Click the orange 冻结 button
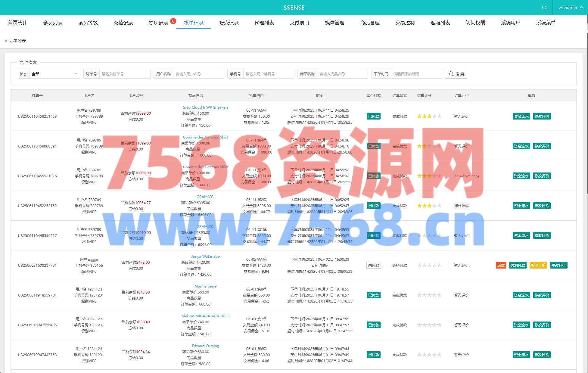The width and height of the screenshot is (588, 373). 501,265
